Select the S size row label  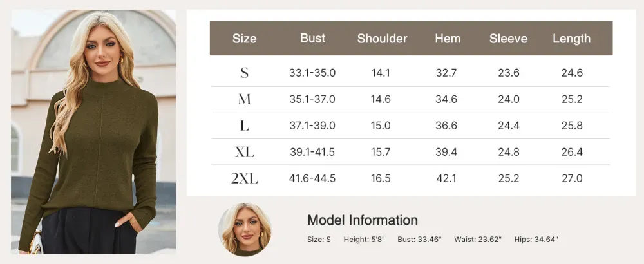(x=244, y=73)
